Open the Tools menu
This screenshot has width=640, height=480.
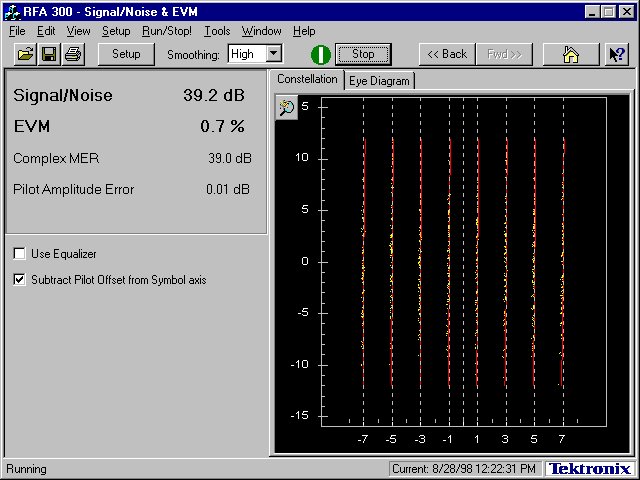tap(217, 31)
